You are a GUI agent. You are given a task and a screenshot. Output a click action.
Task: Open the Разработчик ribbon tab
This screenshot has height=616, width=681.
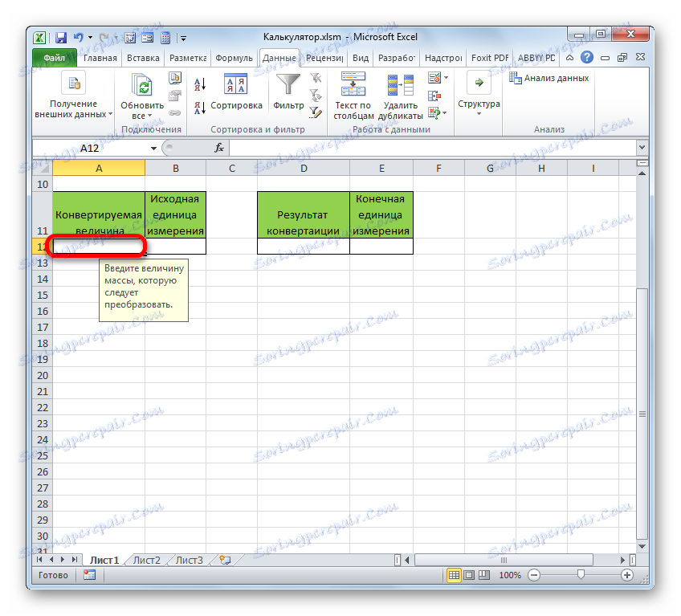397,58
